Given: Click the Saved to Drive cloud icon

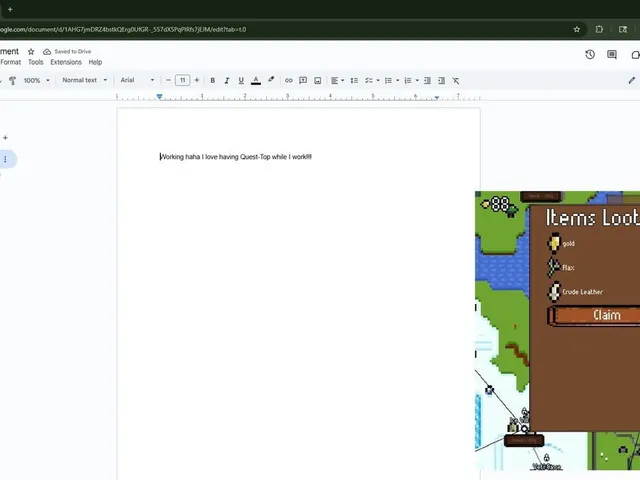Looking at the screenshot, I should (47, 51).
